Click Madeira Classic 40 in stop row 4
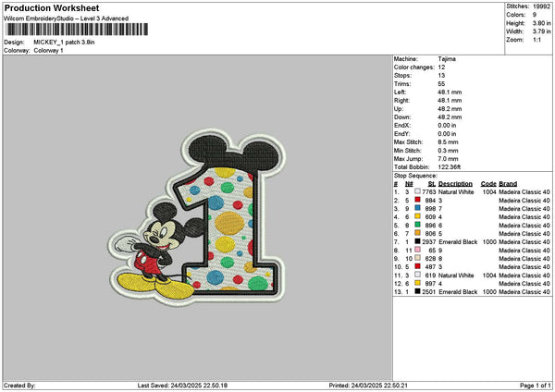 (524, 217)
